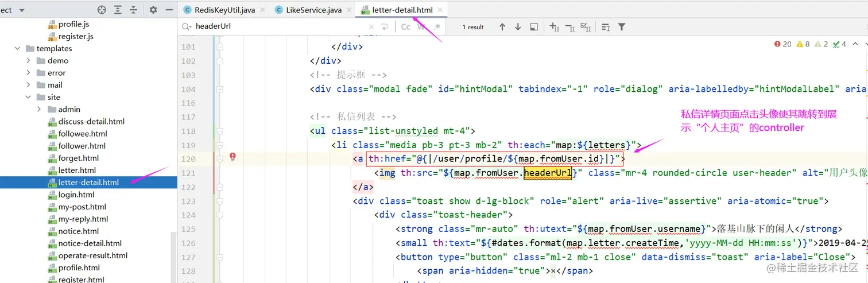Click the weak warnings count 2 indicator

point(821,44)
